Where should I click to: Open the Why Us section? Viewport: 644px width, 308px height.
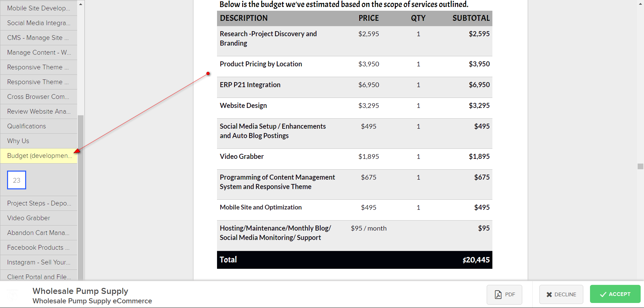(x=39, y=141)
